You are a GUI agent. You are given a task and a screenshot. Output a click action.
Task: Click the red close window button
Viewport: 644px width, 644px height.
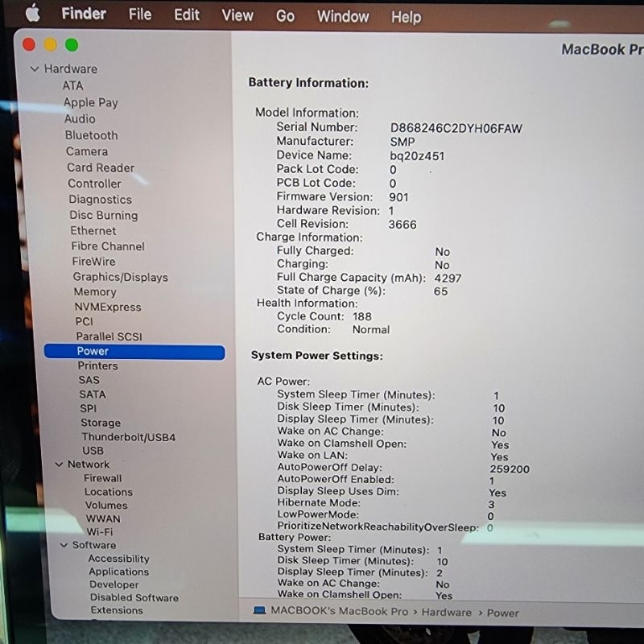pos(30,45)
